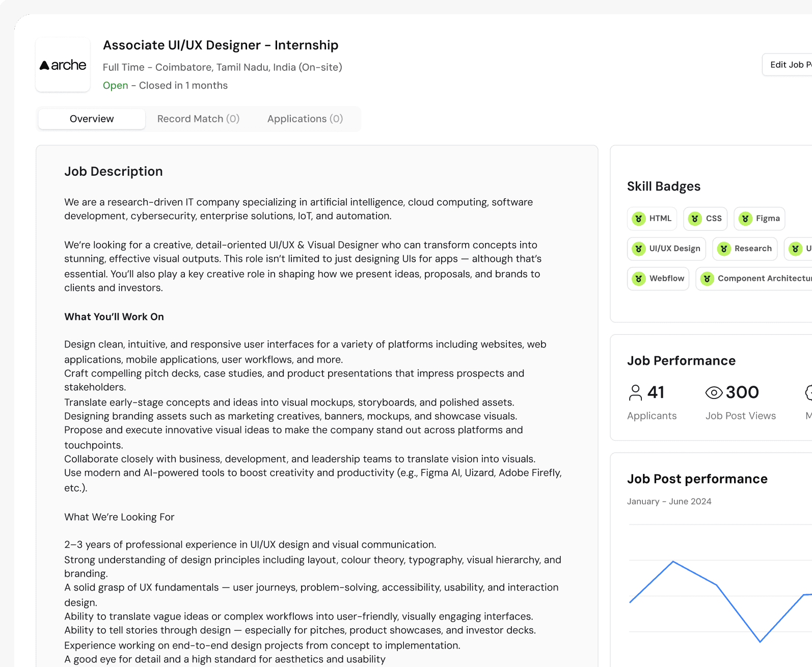812x667 pixels.
Task: Click the blue line in performance chart
Action: (695, 574)
